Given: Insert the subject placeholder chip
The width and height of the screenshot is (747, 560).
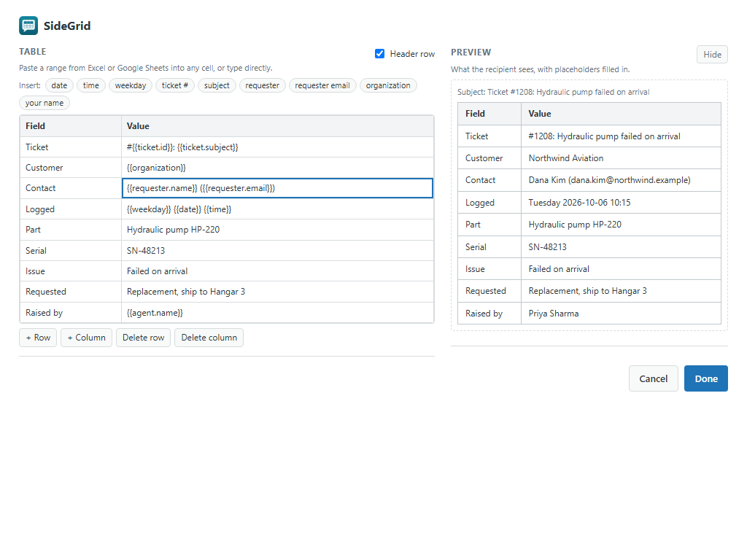Looking at the screenshot, I should tap(217, 85).
